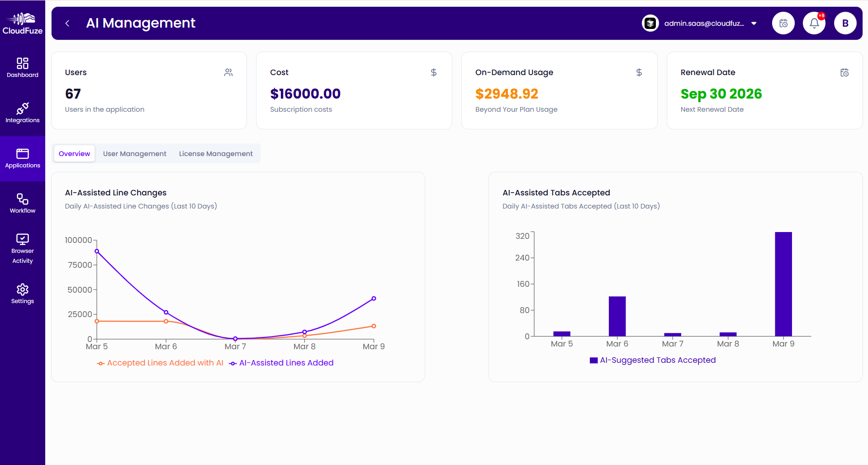The image size is (868, 465).
Task: Click the dollar icon on On-Demand Usage card
Action: click(x=639, y=72)
